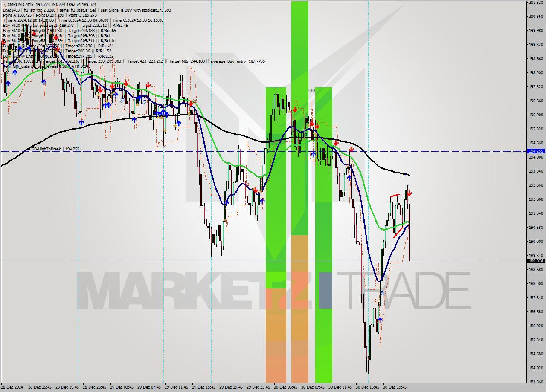Click the '30 Dec 19:45' time axis label
Viewport: 546px width, 392px height.
pos(395,388)
